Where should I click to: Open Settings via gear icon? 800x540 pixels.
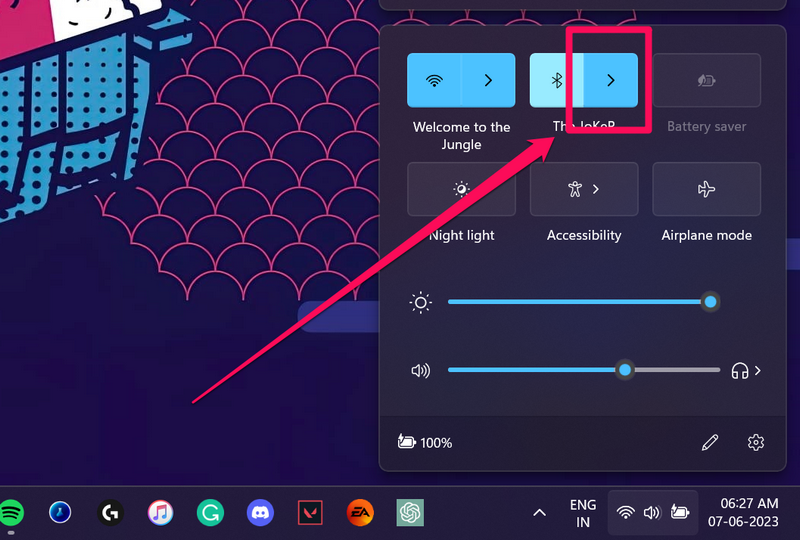click(756, 442)
